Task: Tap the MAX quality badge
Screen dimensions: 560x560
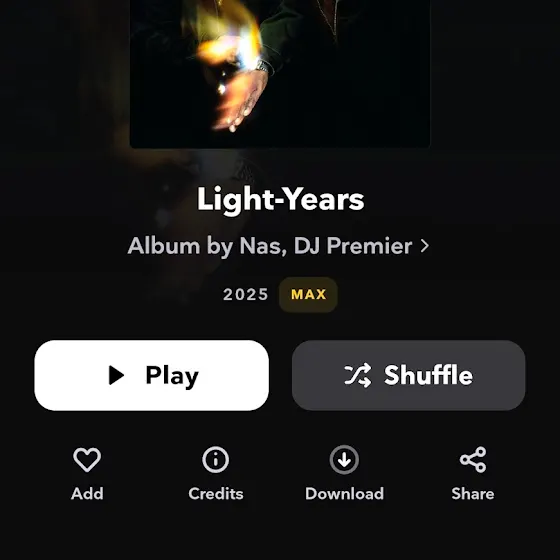Action: tap(308, 295)
